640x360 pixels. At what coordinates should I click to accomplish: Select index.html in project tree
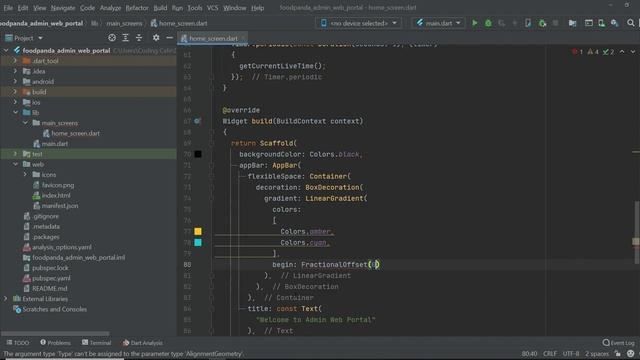(x=51, y=196)
